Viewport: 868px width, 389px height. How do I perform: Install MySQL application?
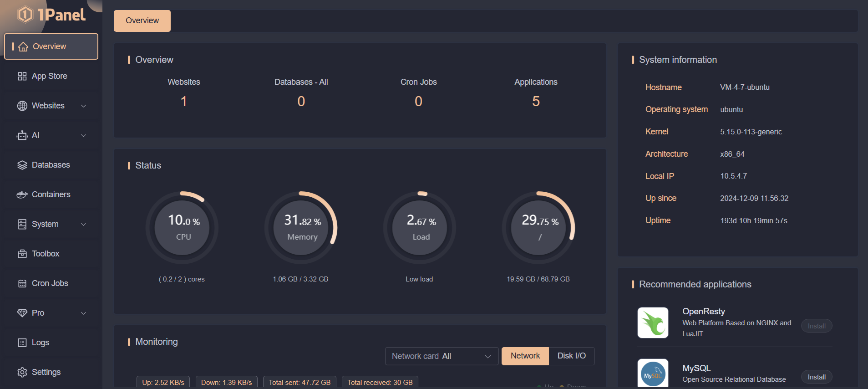pyautogui.click(x=817, y=377)
